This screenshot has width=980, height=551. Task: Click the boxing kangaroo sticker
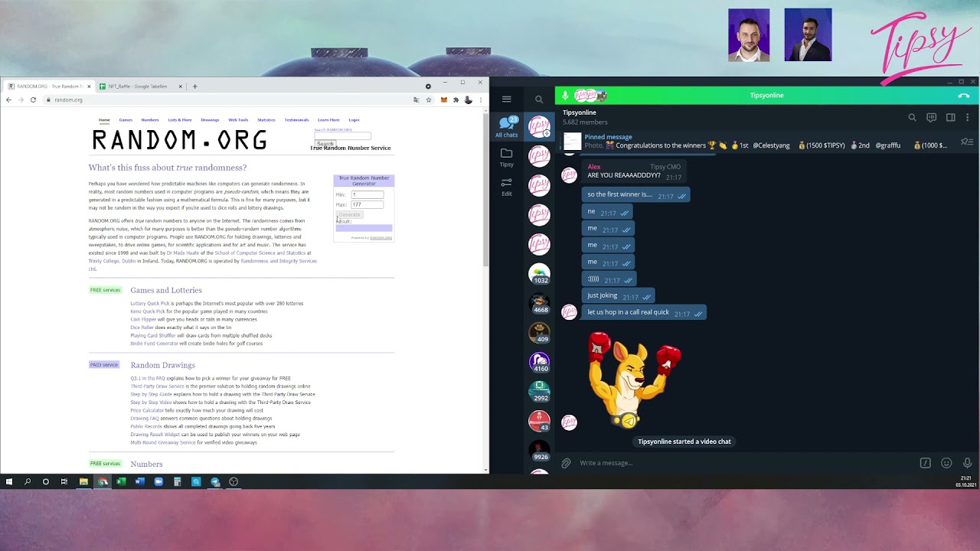(633, 379)
